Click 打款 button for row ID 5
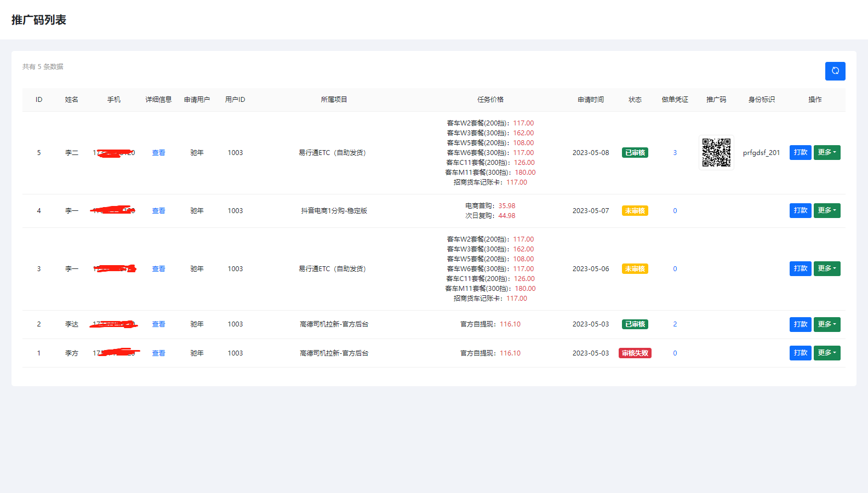868x493 pixels. [x=800, y=152]
